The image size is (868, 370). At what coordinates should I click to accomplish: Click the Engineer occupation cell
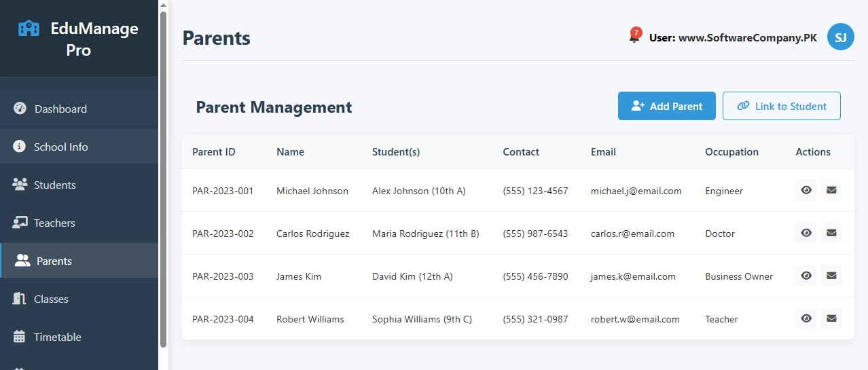point(724,191)
